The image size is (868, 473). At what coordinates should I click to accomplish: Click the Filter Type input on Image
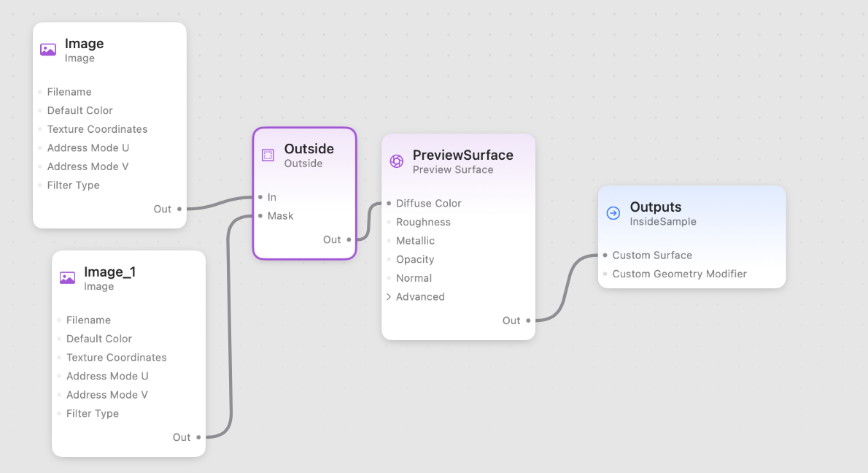pos(73,185)
